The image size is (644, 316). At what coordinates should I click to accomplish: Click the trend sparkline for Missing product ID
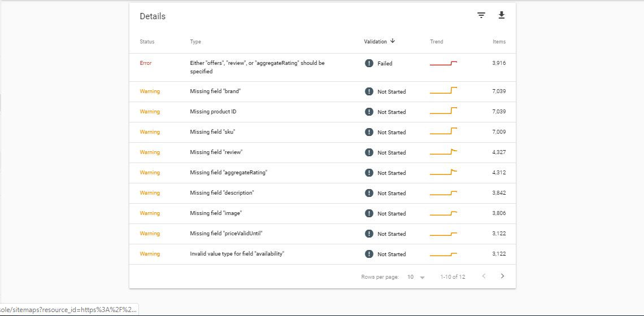tap(443, 111)
